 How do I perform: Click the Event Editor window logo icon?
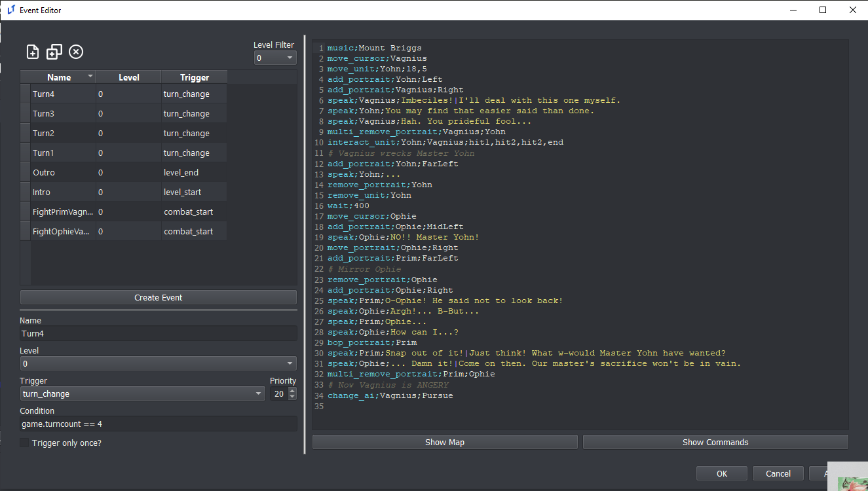coord(11,10)
